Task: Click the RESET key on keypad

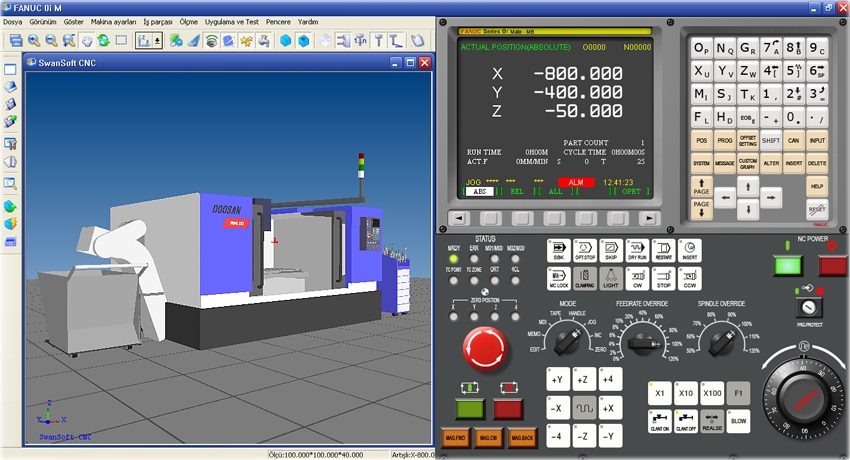Action: pos(817,209)
